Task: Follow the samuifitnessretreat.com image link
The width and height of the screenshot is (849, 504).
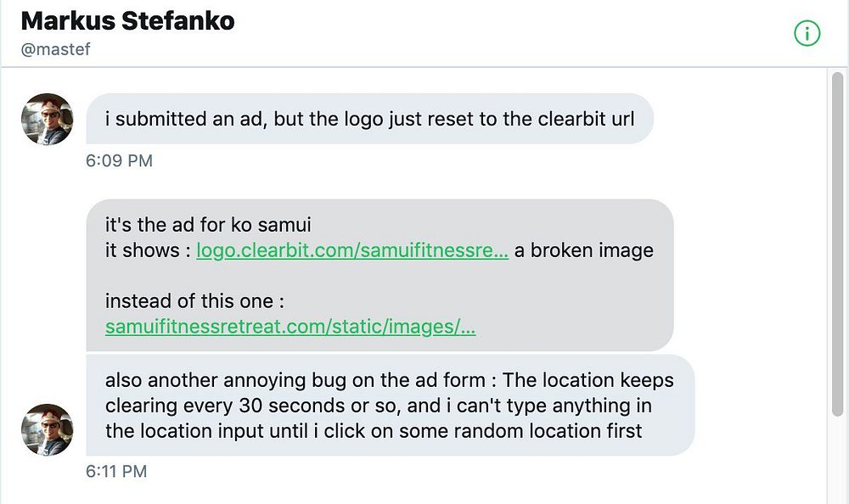Action: tap(290, 327)
